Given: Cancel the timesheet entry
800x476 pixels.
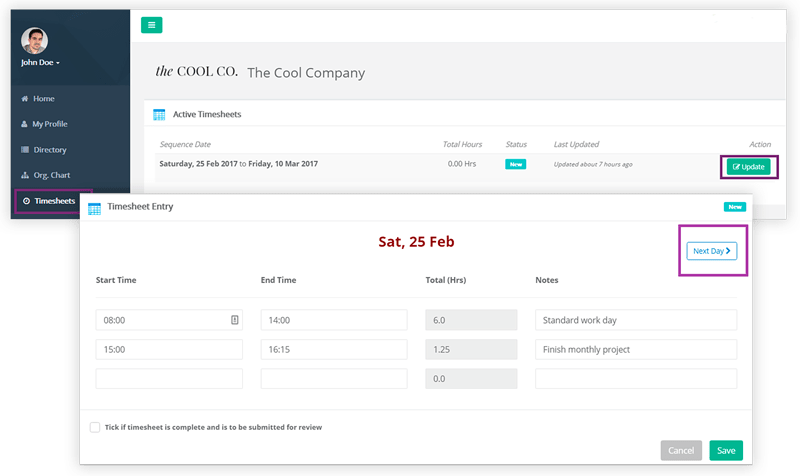Looking at the screenshot, I should click(681, 450).
